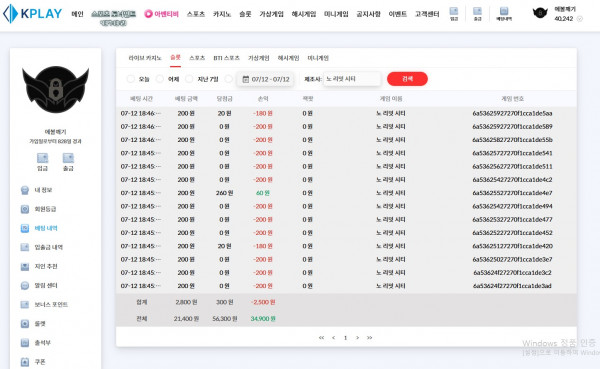Go to next page with > button

tap(357, 338)
